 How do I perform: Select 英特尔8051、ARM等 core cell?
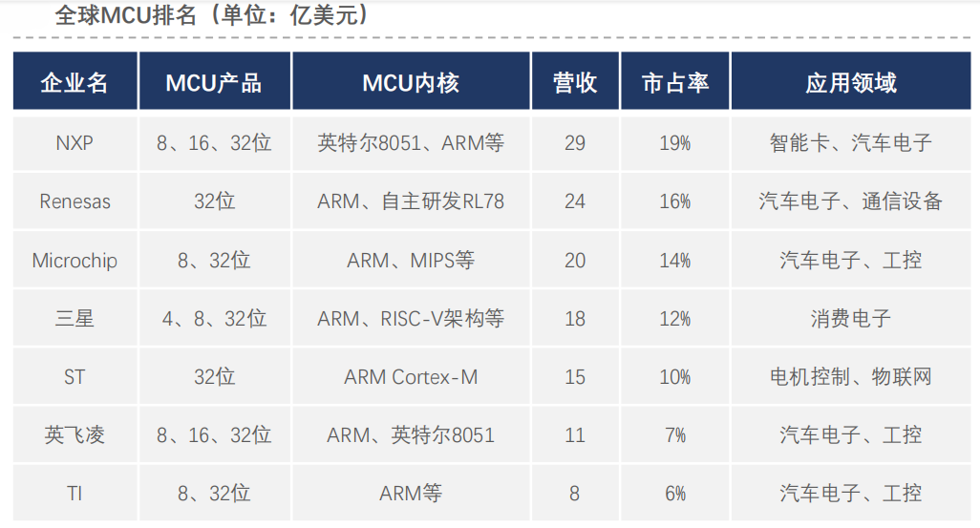(412, 143)
